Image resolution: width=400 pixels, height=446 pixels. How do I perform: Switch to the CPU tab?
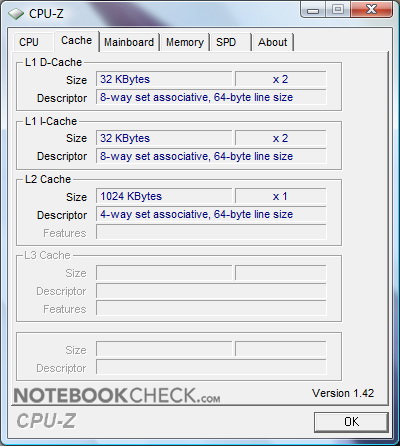point(29,42)
